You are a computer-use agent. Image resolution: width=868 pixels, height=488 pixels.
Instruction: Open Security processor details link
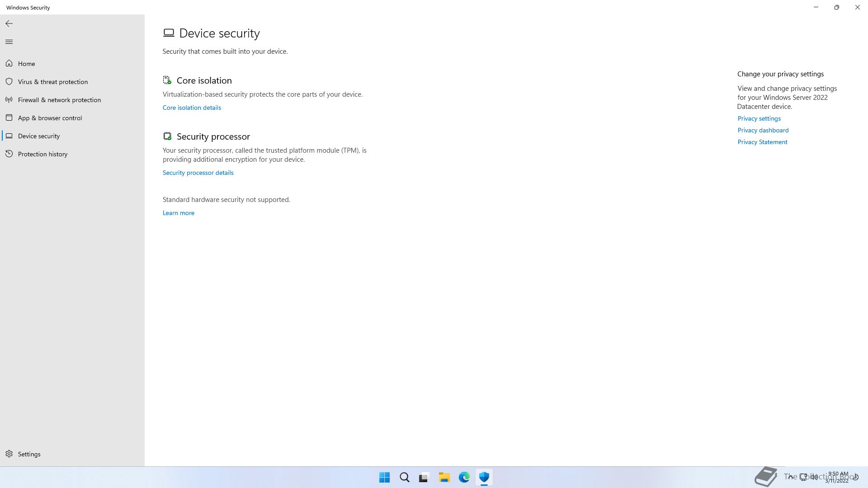pyautogui.click(x=198, y=173)
